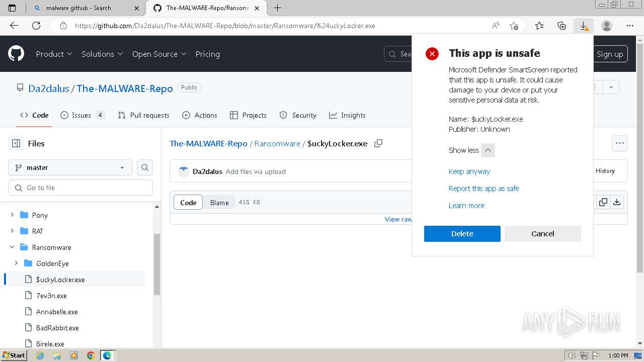Open the Issues tab
The image size is (644, 362).
coord(83,115)
